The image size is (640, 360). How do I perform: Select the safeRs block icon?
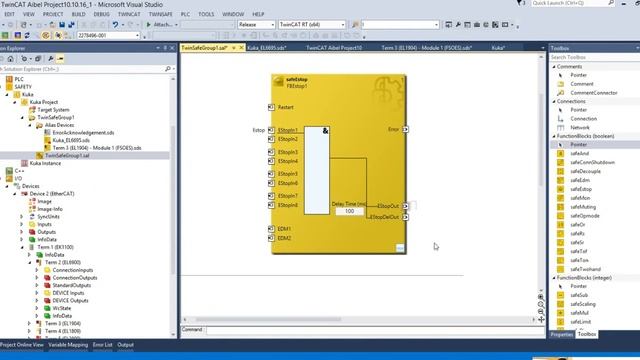tap(560, 233)
